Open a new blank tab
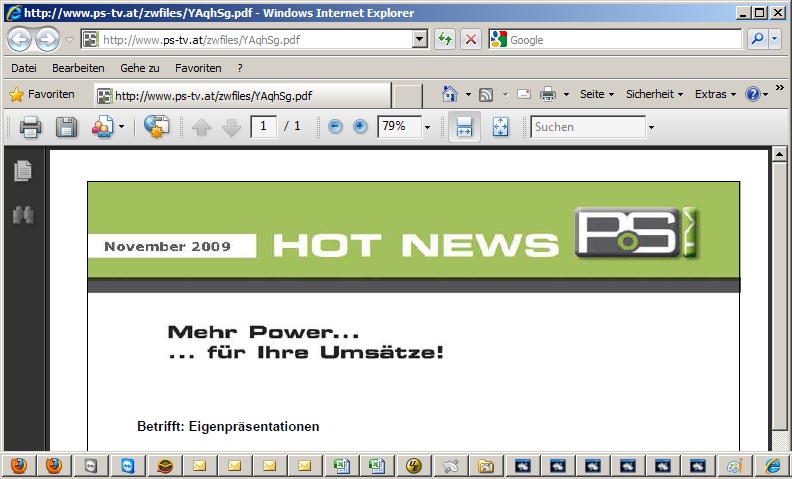Screen dimensions: 792x479 [x=408, y=96]
